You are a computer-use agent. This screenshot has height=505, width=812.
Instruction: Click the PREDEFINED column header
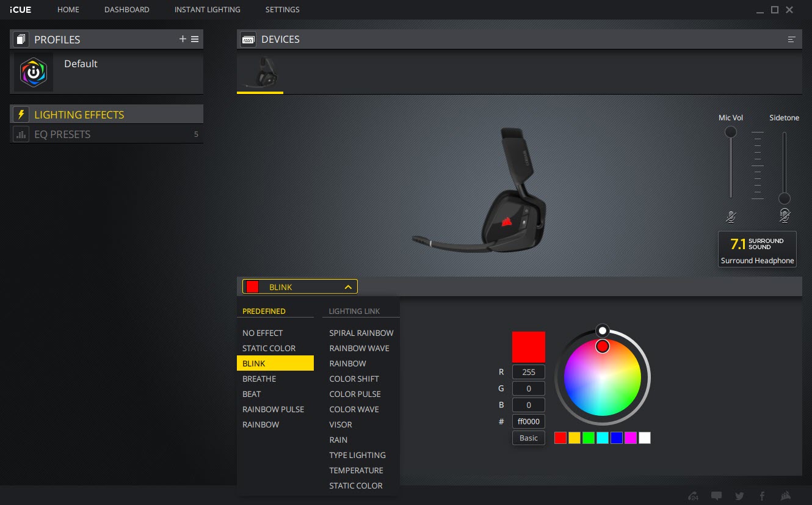pos(264,311)
